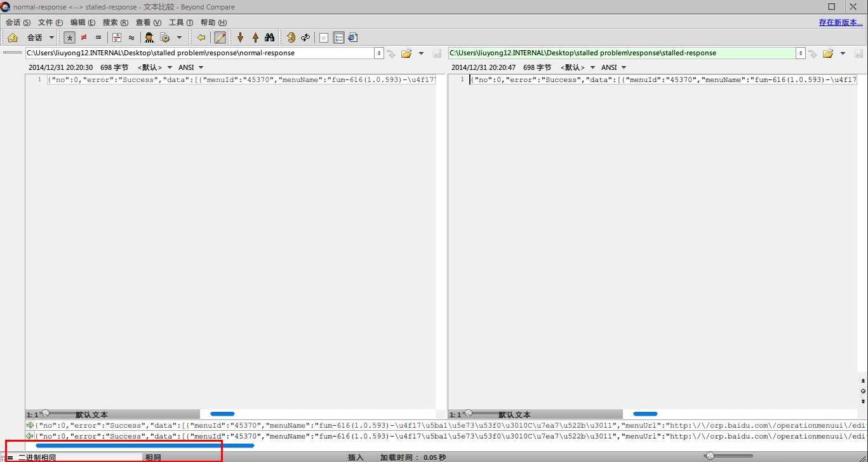Click the status bar zoom slider

[x=729, y=456]
